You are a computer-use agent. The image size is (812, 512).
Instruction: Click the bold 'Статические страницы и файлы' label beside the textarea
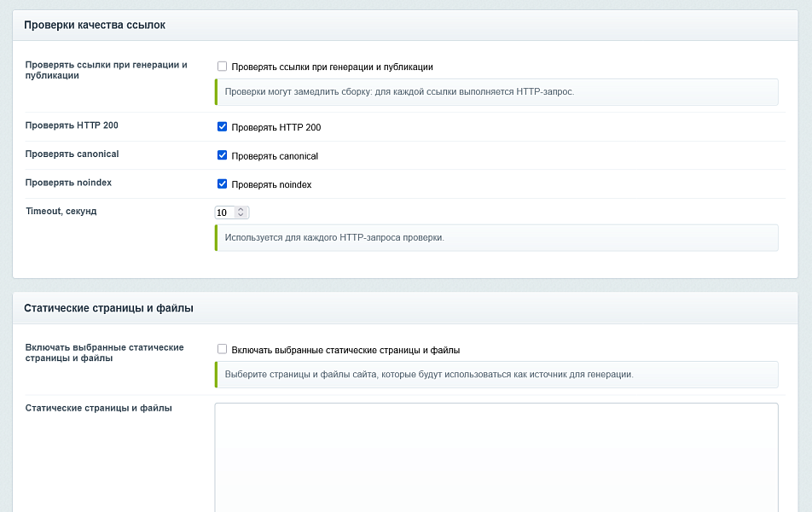click(x=98, y=408)
